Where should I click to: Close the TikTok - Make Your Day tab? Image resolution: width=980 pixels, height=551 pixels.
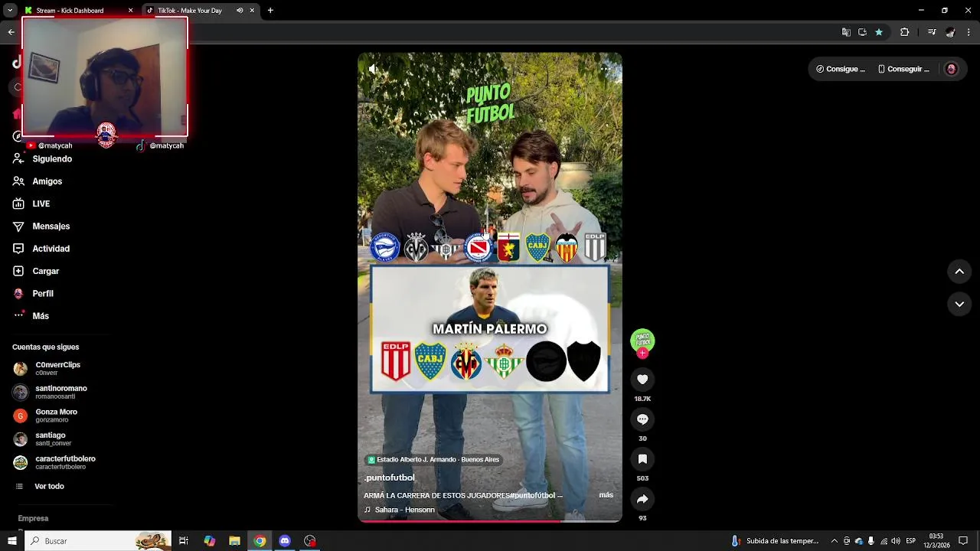252,11
